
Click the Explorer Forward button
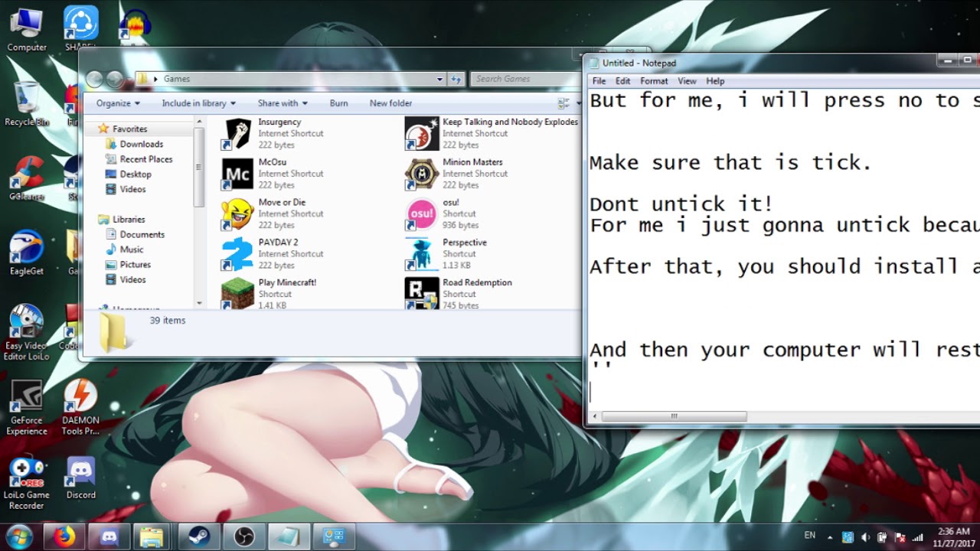[x=115, y=79]
